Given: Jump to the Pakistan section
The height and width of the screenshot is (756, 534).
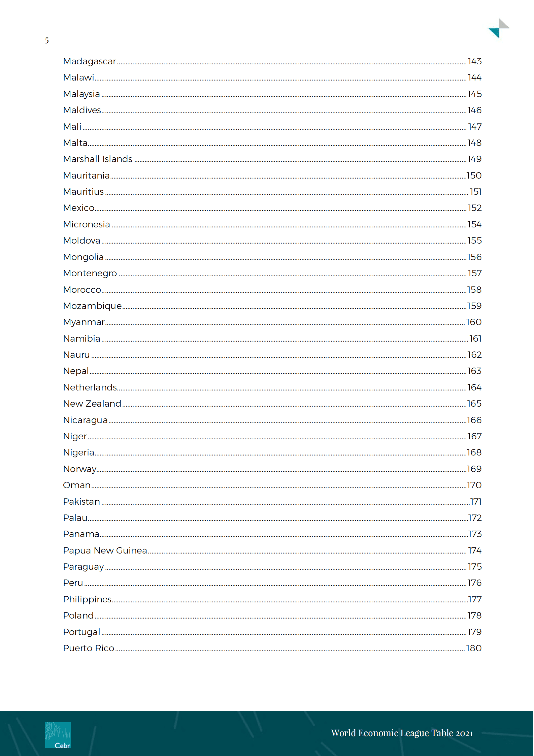Looking at the screenshot, I should [x=81, y=502].
